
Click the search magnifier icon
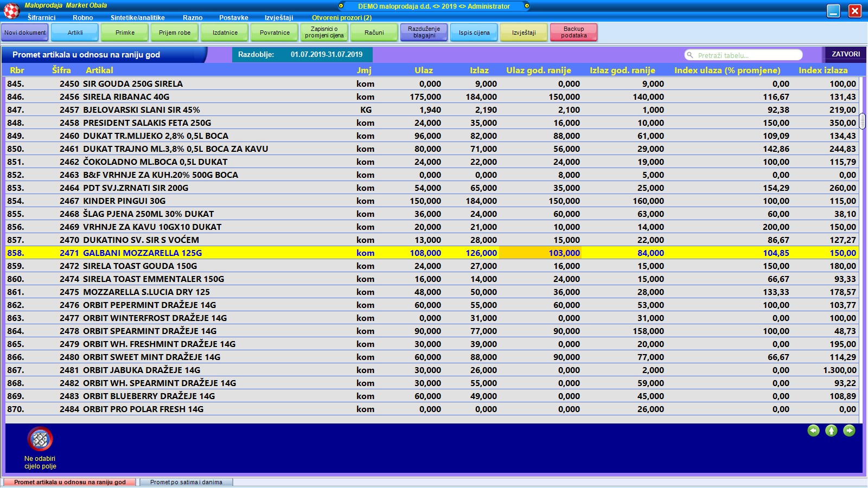tap(690, 55)
